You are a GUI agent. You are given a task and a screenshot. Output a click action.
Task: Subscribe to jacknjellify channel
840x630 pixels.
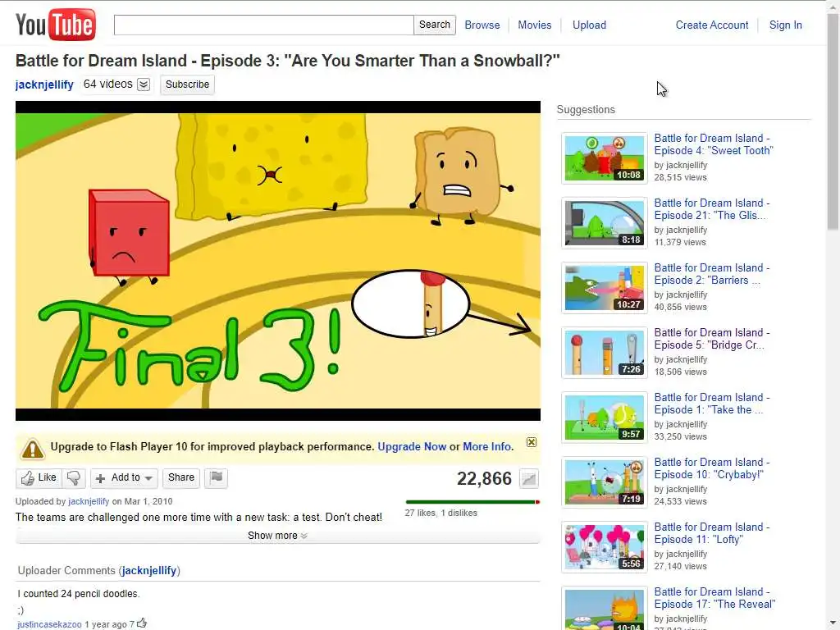[x=187, y=84]
